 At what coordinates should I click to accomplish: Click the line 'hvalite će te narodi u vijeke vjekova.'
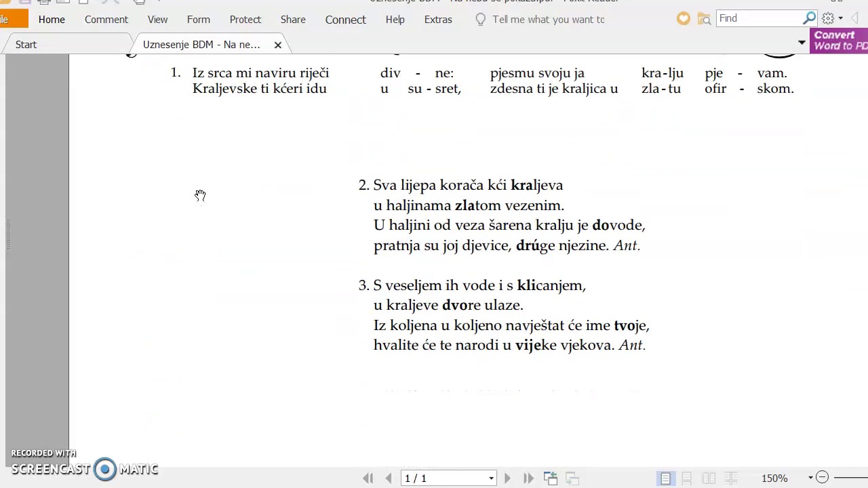(x=494, y=345)
